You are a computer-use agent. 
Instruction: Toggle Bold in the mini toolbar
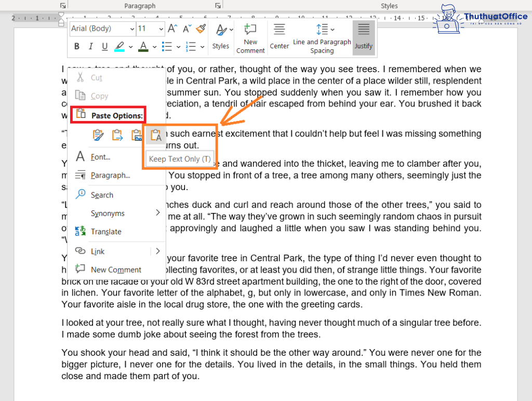coord(77,46)
